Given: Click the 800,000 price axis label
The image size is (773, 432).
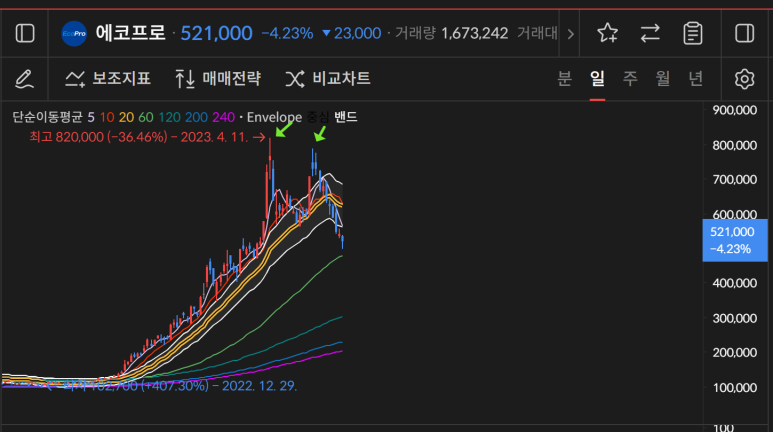Looking at the screenshot, I should click(735, 145).
